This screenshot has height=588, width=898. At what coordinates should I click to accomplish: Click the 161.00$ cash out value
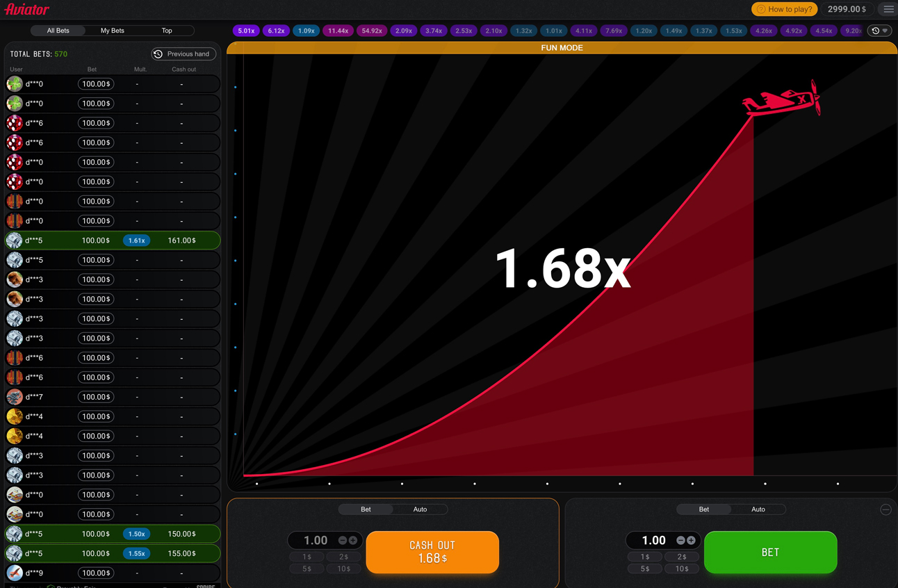point(182,240)
